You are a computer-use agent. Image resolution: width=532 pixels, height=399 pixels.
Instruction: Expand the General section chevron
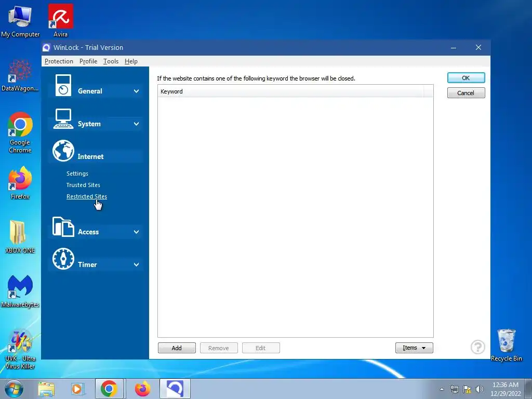pos(137,91)
